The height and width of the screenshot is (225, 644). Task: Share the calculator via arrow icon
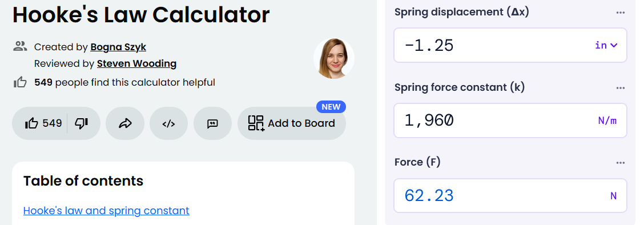[x=125, y=123]
